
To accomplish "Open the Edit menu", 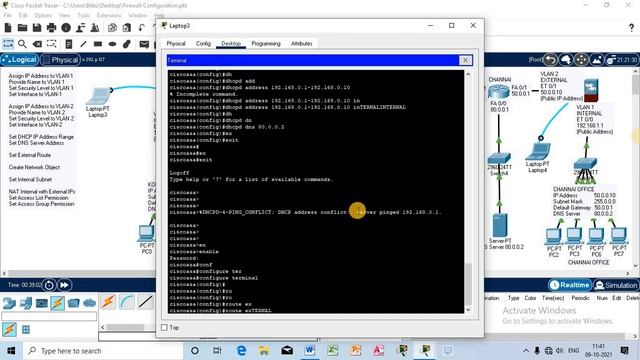I will click(x=23, y=15).
